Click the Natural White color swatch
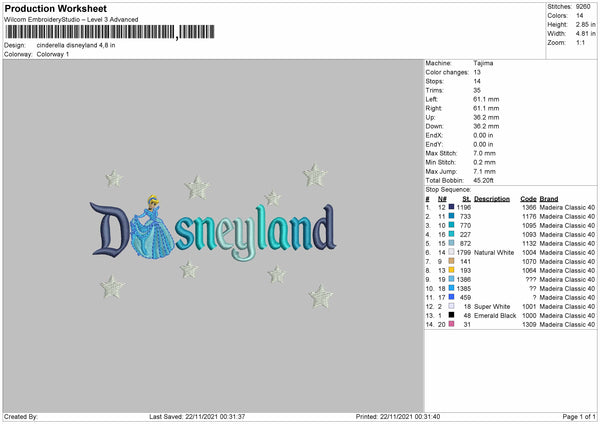 (x=452, y=252)
